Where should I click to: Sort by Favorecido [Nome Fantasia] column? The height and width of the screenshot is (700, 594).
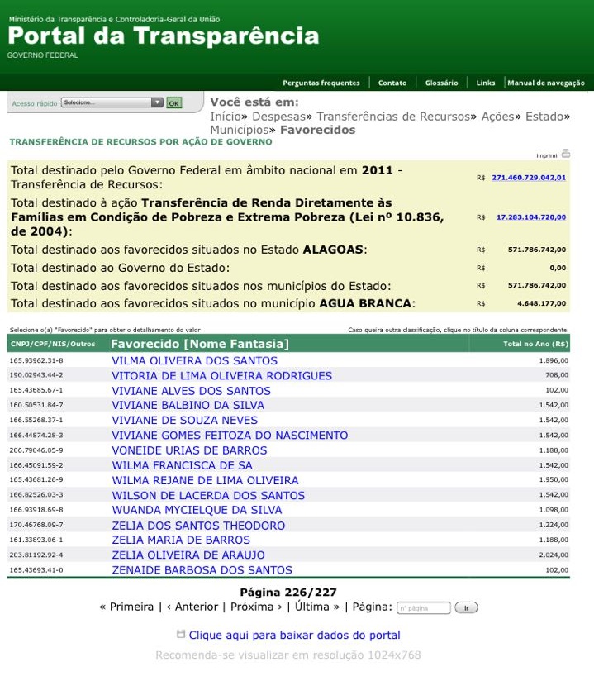200,344
